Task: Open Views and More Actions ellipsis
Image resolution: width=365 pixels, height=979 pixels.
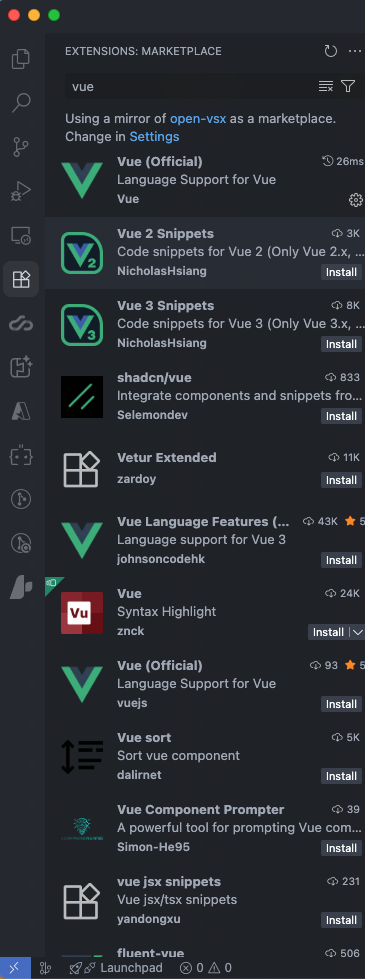Action: point(355,51)
